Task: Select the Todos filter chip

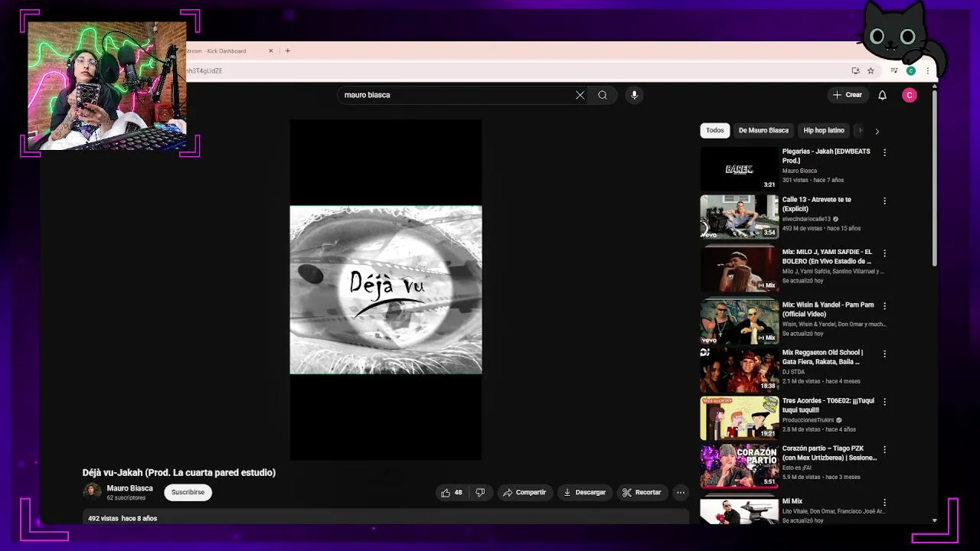Action: pyautogui.click(x=715, y=130)
